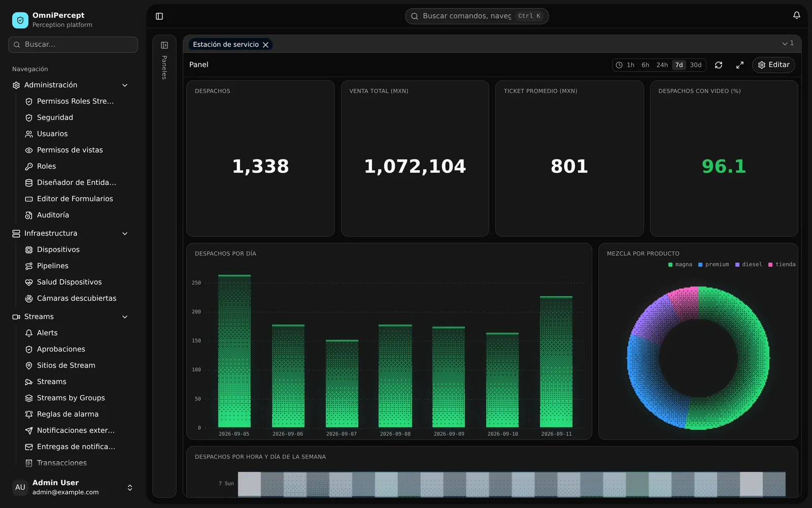Focus the Buscar comandos search box
The image size is (812, 508).
click(477, 16)
